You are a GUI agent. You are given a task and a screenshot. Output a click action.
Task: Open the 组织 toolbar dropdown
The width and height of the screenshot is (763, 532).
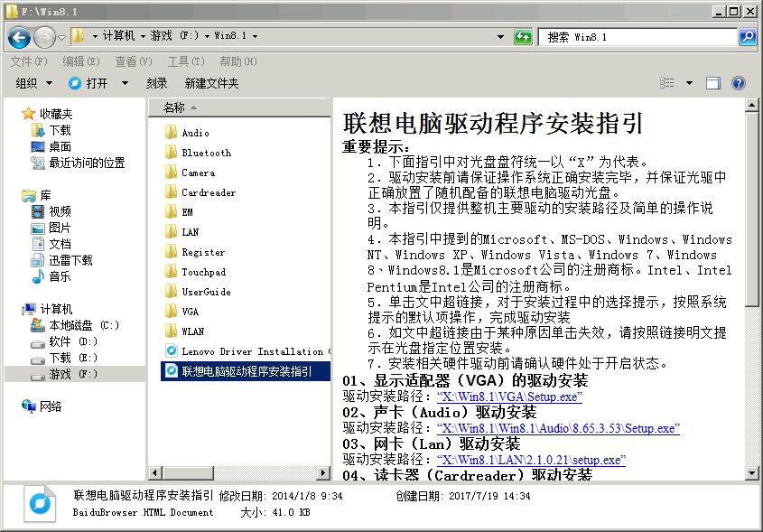click(x=34, y=83)
